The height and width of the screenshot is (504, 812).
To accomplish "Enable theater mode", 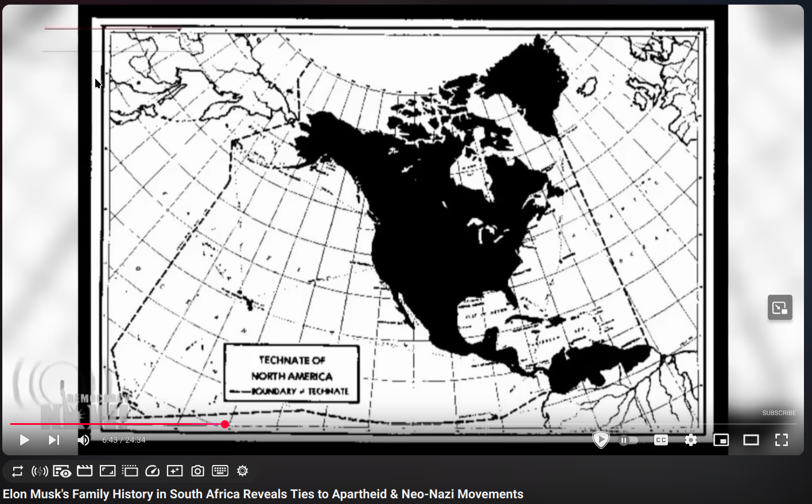I will 751,440.
